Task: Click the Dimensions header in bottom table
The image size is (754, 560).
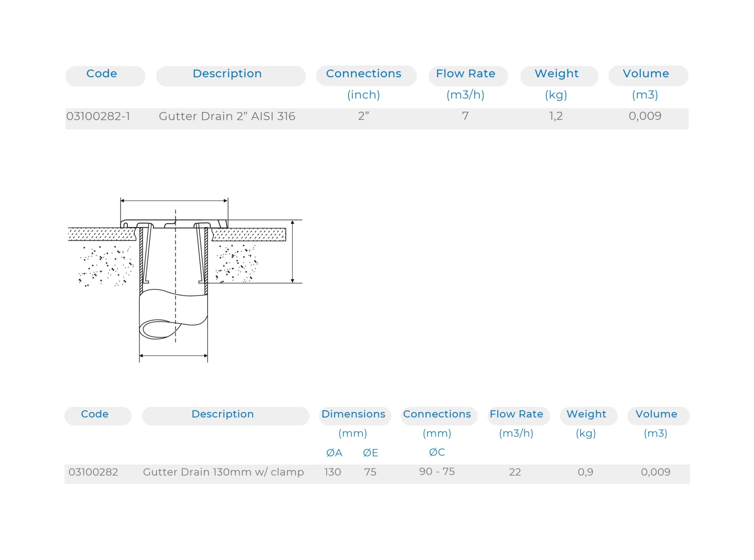Action: [x=353, y=414]
